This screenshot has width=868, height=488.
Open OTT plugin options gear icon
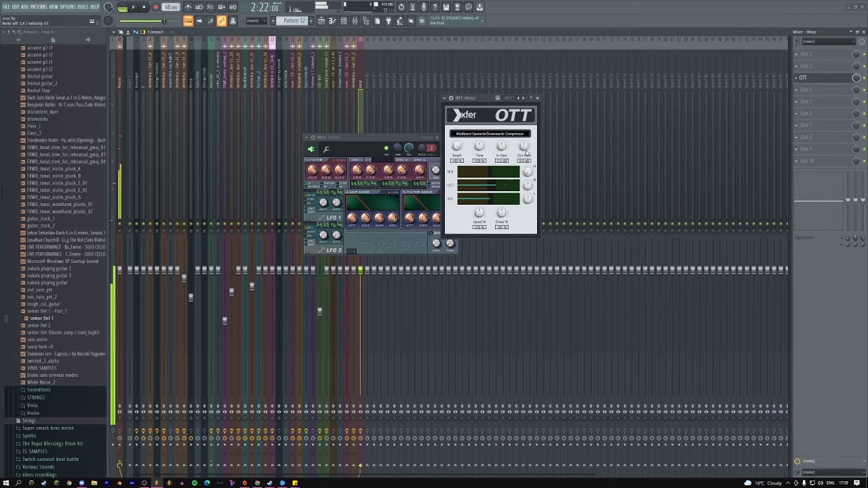tap(451, 98)
